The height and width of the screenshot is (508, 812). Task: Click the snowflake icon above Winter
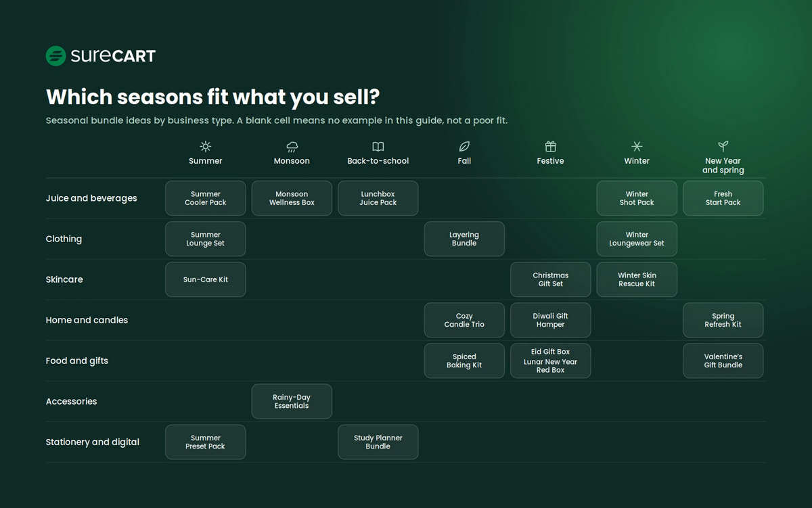point(637,146)
